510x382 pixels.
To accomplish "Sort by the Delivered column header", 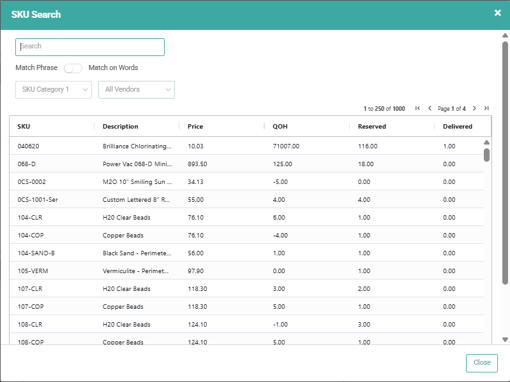I will point(457,126).
